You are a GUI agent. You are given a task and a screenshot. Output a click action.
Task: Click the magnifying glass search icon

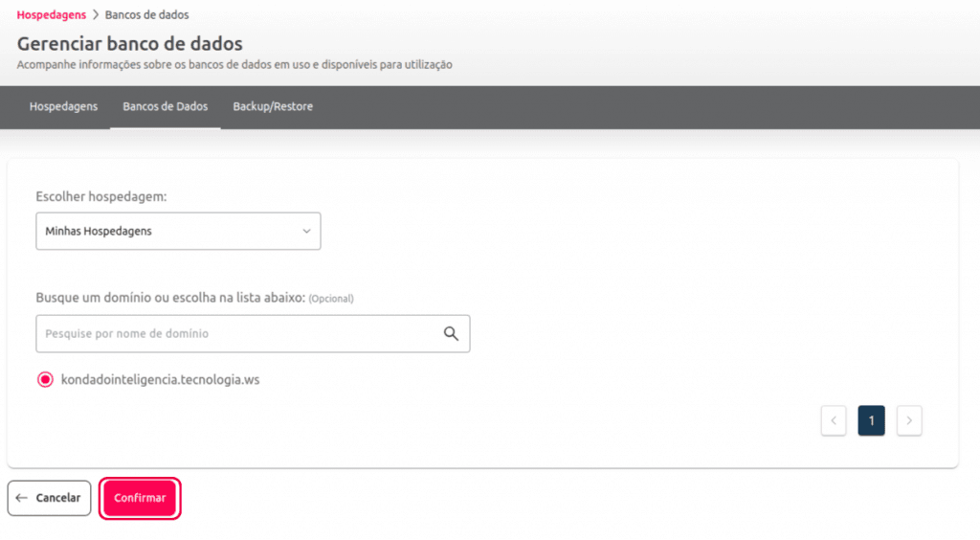(451, 333)
